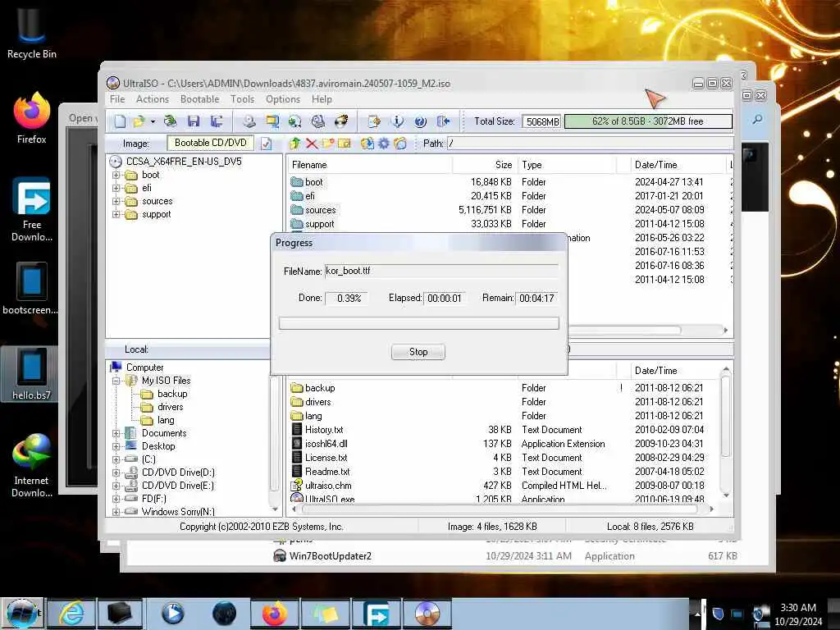
Task: Click the Type column header in image list
Action: 566,165
